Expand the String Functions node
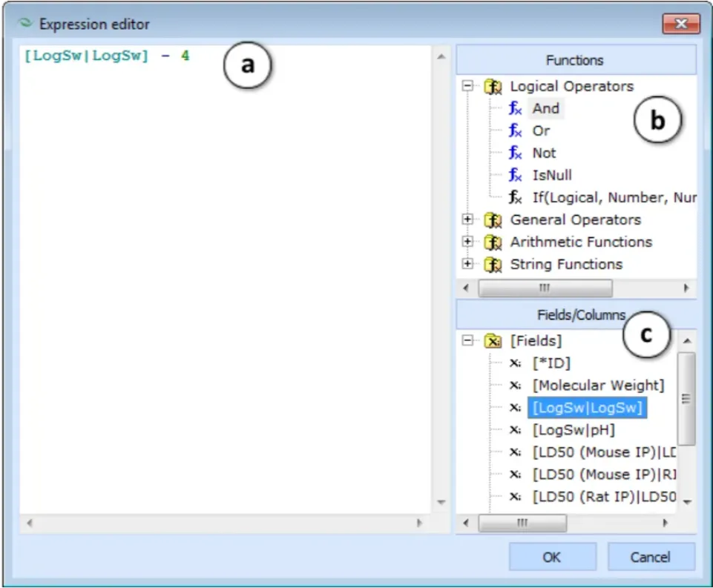This screenshot has width=713, height=588. point(467,263)
